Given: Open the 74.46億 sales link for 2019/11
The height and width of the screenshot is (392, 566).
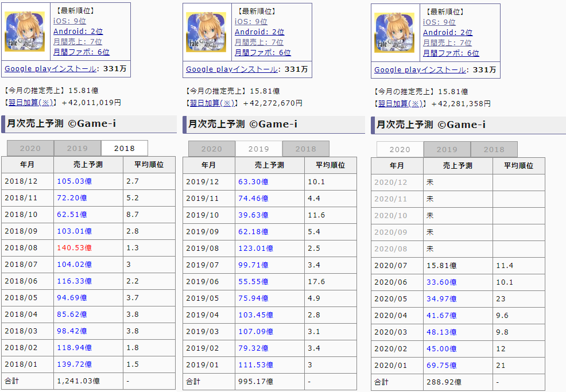Looking at the screenshot, I should point(253,199).
